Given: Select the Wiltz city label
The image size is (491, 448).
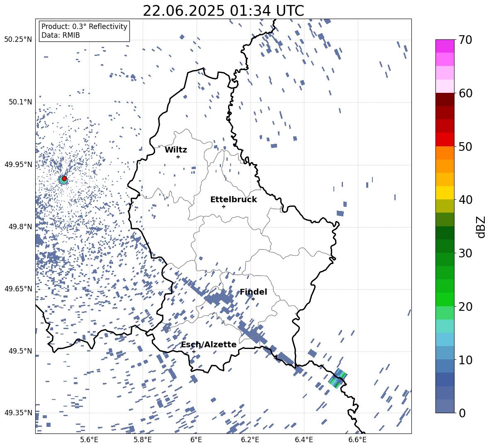Looking at the screenshot, I should coord(176,150).
